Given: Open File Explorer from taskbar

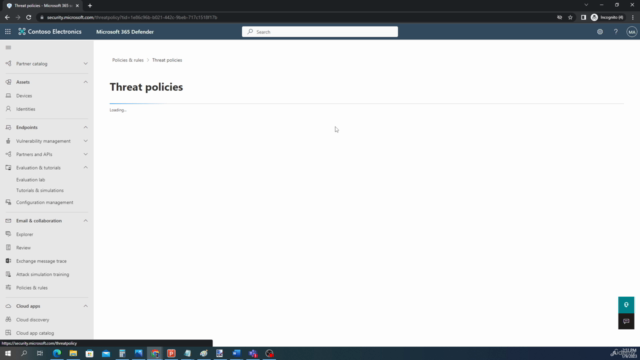Looking at the screenshot, I should (x=73, y=353).
